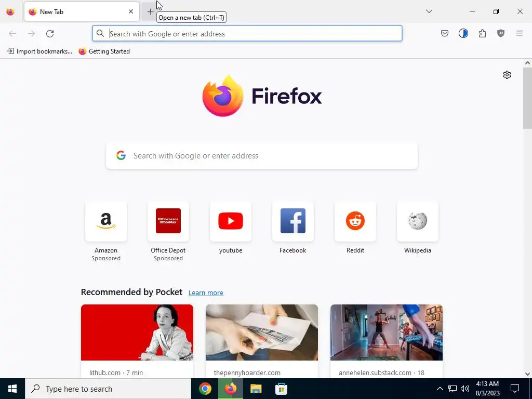Open uBlock Origin shield icon
The image size is (532, 399).
[x=501, y=33]
